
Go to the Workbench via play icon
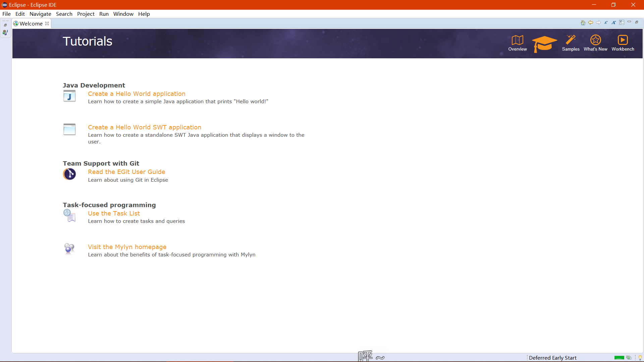[x=623, y=40]
